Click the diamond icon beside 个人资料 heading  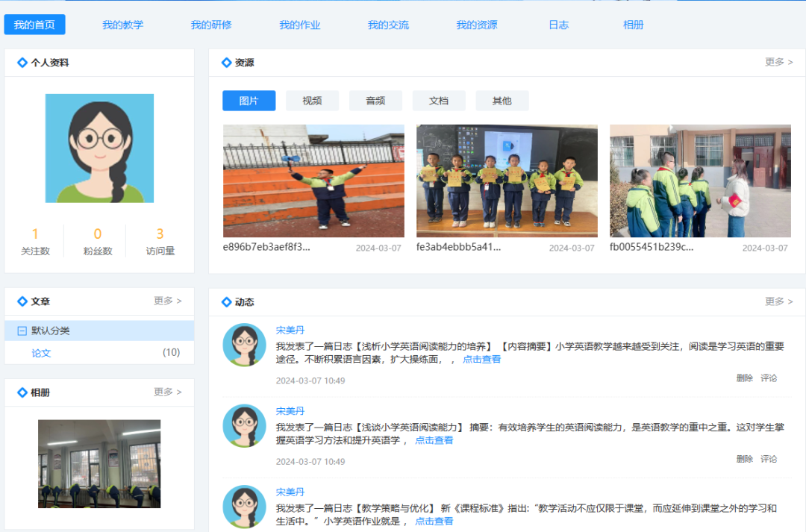[x=20, y=62]
